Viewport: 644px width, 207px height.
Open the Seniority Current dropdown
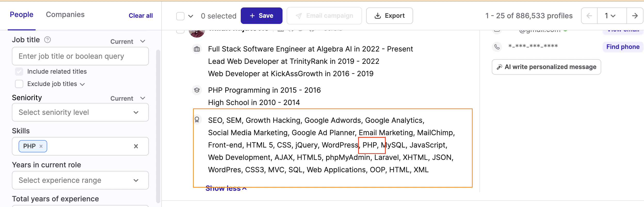pos(128,98)
